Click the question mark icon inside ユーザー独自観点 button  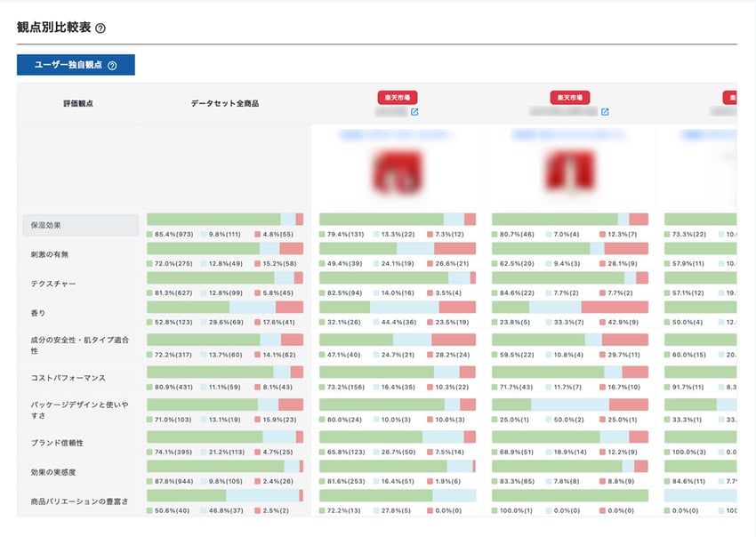pos(112,65)
